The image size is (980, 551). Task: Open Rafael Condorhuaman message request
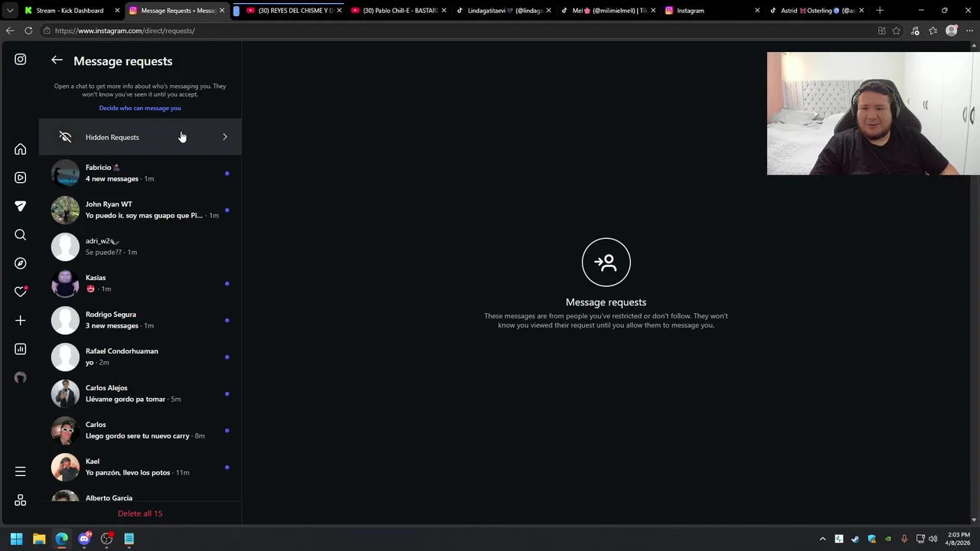140,357
